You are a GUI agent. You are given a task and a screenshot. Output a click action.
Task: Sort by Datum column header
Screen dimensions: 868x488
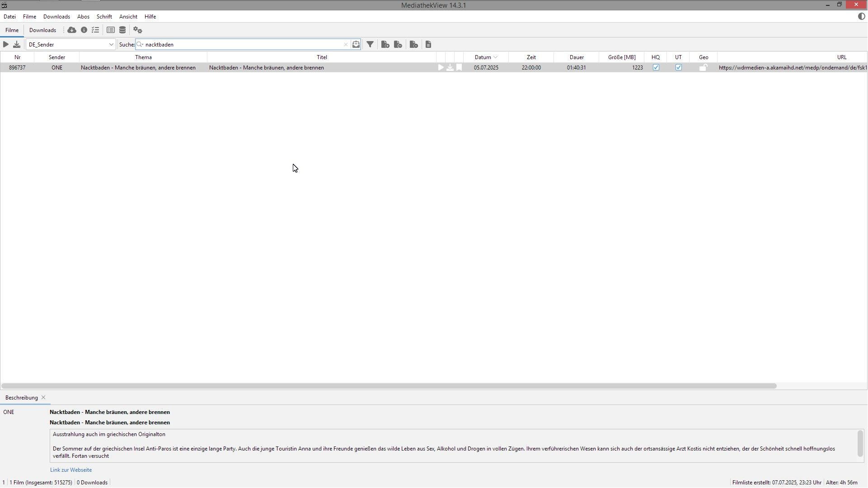click(486, 57)
